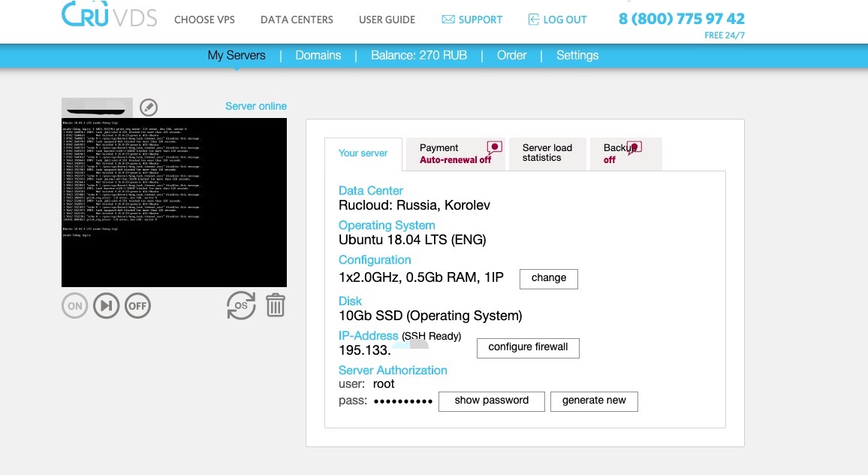The width and height of the screenshot is (868, 475).
Task: Select the Your server tab
Action: [x=363, y=153]
